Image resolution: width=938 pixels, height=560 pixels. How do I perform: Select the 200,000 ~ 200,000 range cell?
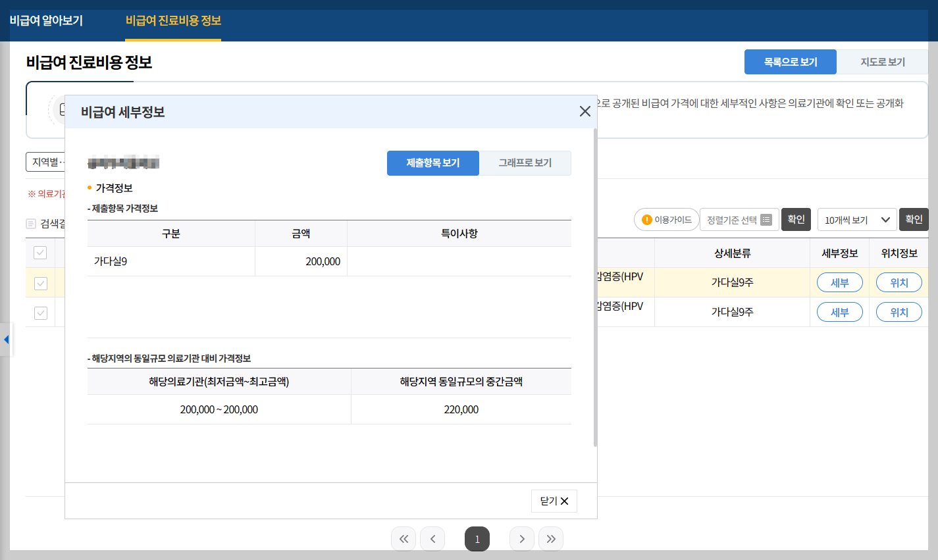(219, 409)
